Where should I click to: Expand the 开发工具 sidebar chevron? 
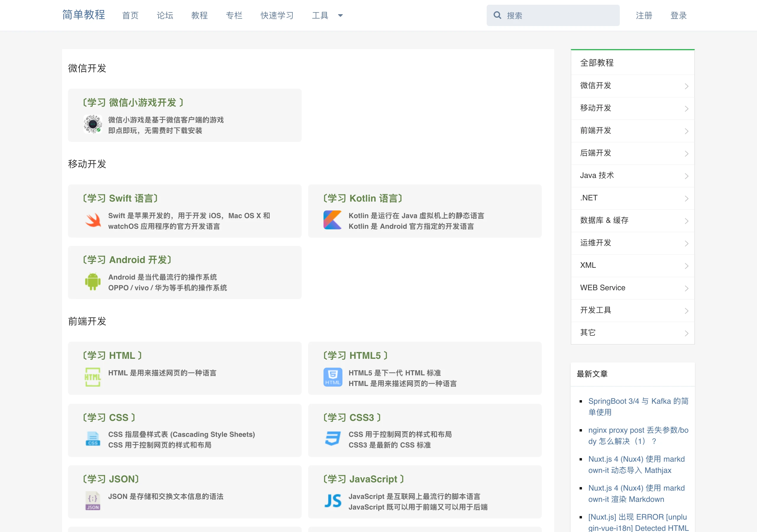pos(686,311)
